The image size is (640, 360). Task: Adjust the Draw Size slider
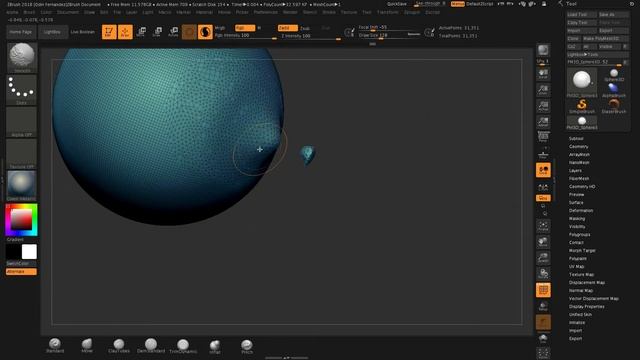coord(389,36)
